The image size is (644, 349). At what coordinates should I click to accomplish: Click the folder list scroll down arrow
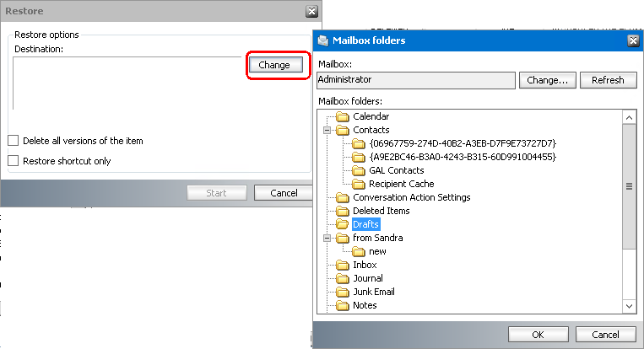coord(629,306)
